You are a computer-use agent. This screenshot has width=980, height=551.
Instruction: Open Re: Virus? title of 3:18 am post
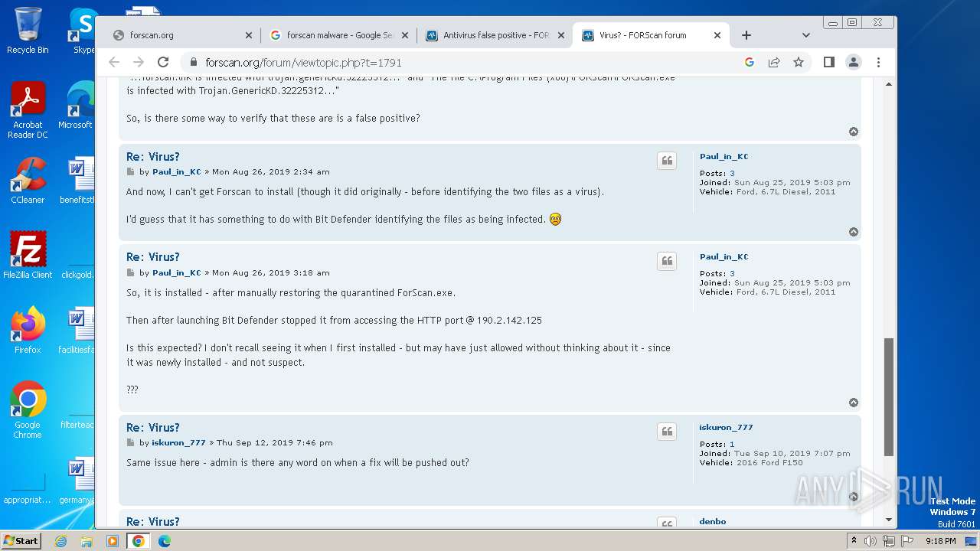click(x=153, y=257)
